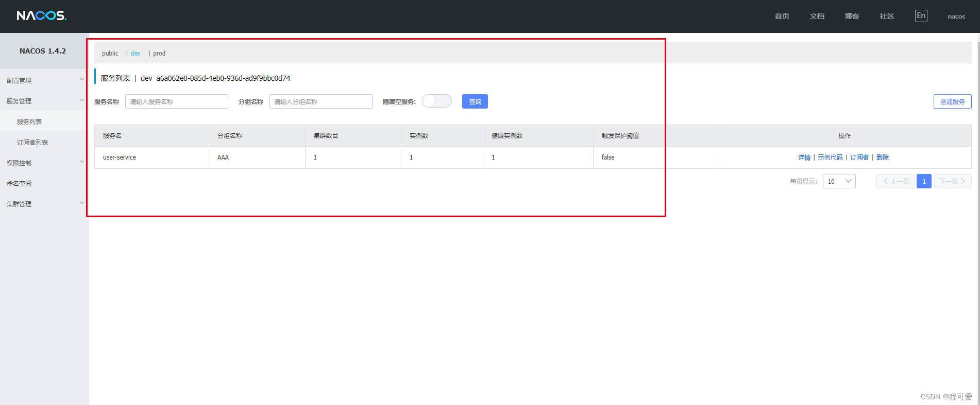Open 订阅者 for user-service
The image size is (980, 405).
(x=859, y=157)
